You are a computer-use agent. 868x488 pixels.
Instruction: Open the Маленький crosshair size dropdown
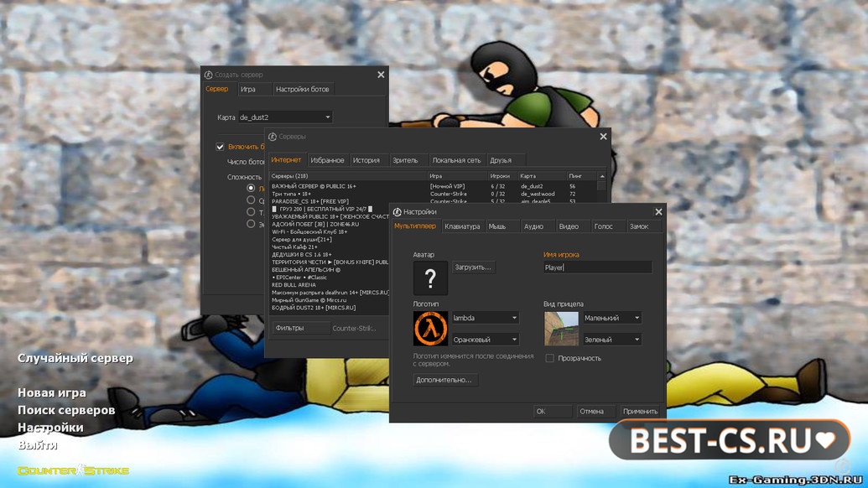pos(612,318)
